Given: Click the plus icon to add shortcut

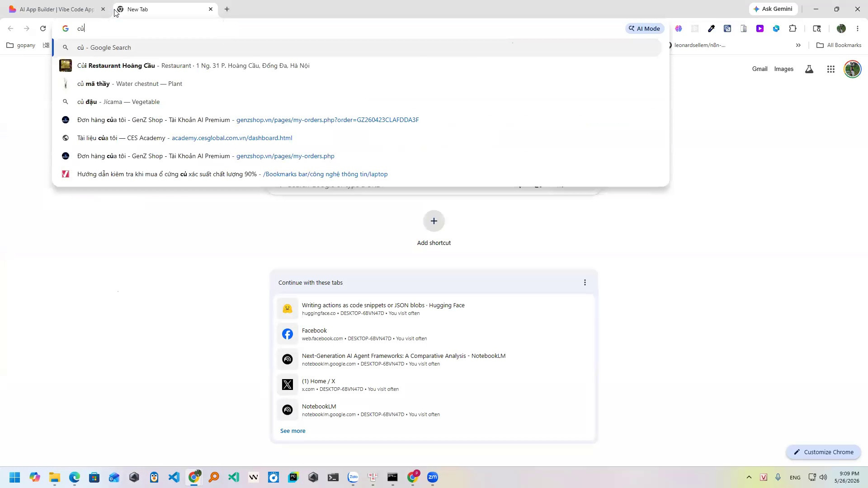Looking at the screenshot, I should click(x=434, y=221).
